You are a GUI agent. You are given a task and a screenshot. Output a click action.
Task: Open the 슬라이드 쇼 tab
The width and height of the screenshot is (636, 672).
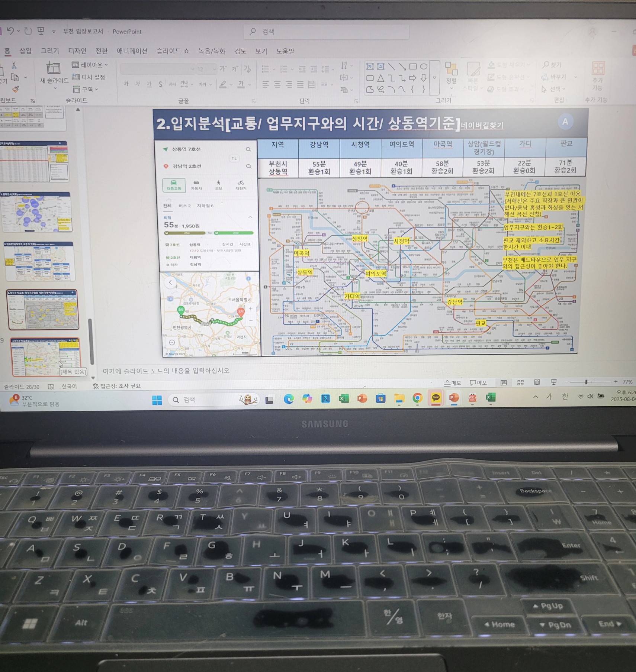173,51
